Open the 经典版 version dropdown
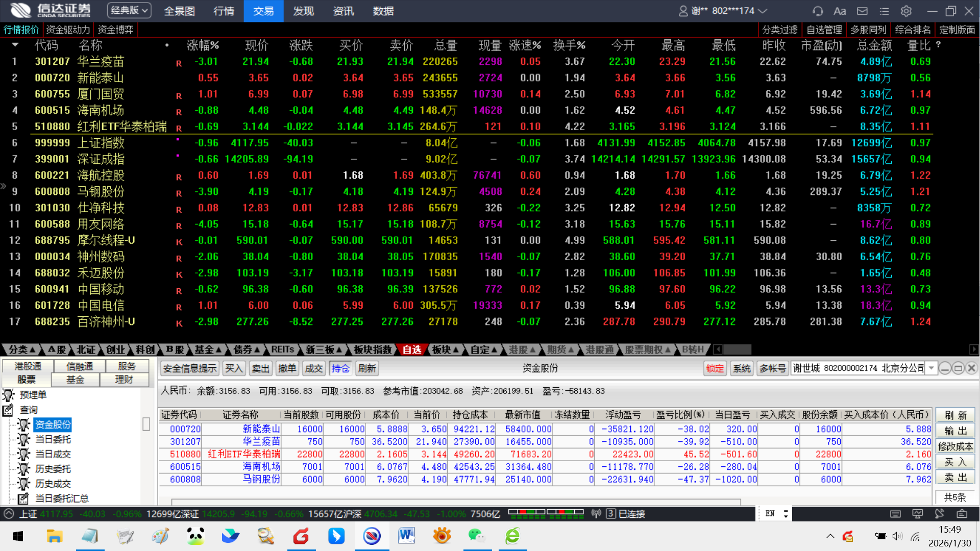This screenshot has width=980, height=551. (129, 10)
